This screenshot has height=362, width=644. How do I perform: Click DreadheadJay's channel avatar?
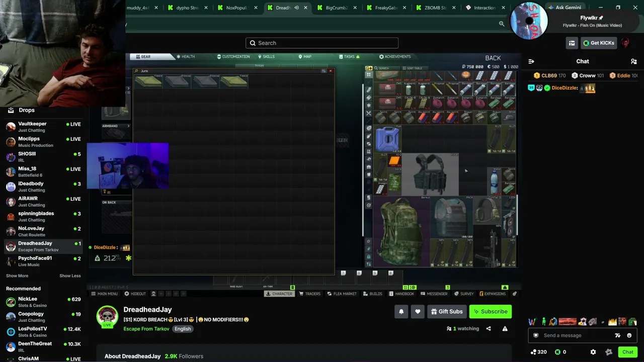pos(107,316)
